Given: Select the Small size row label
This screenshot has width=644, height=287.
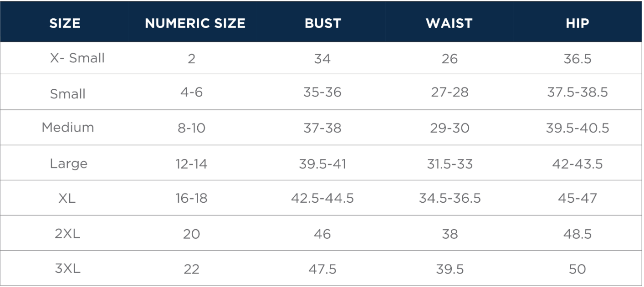Looking at the screenshot, I should [68, 94].
